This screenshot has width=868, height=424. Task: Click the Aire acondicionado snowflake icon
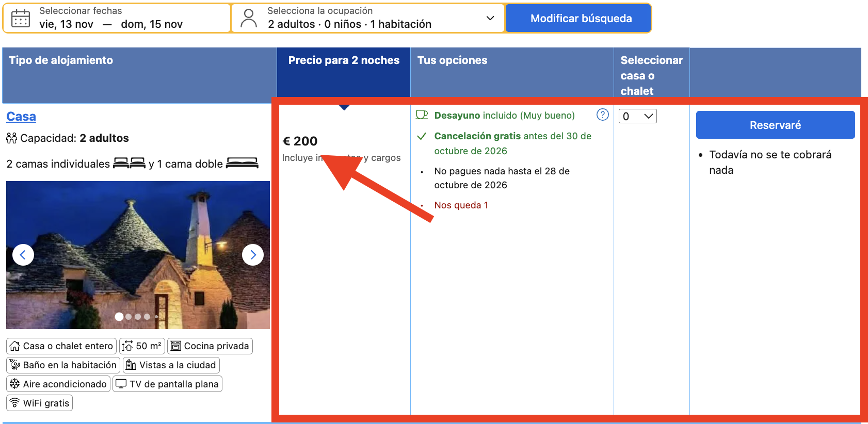(15, 384)
